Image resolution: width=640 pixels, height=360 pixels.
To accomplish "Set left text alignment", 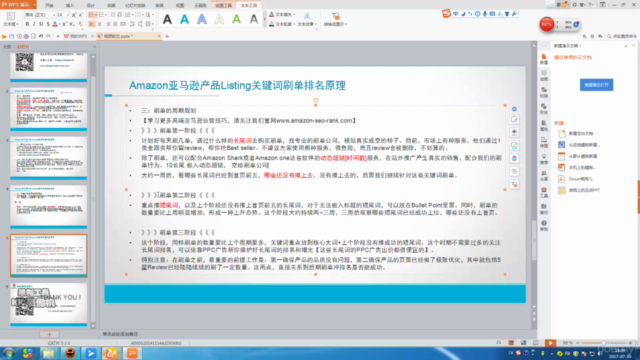I will pos(91,24).
